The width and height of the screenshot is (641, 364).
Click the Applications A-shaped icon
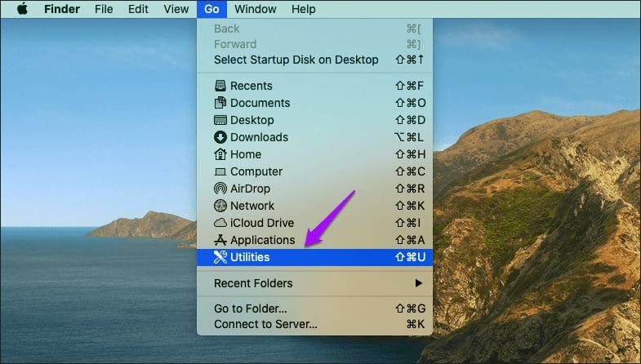click(x=220, y=240)
